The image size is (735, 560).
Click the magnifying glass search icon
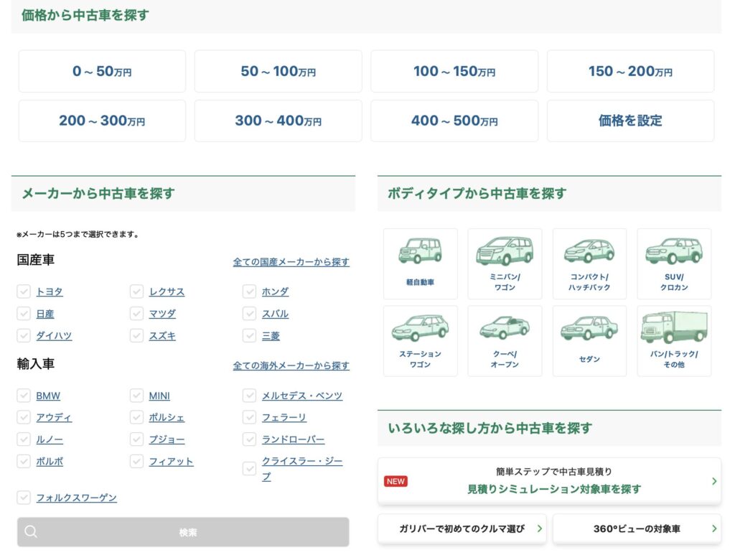(30, 531)
